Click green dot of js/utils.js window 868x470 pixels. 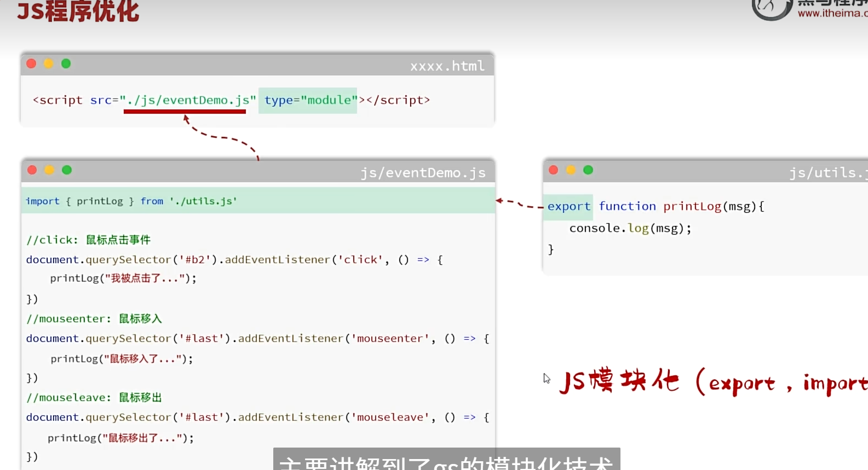click(588, 170)
